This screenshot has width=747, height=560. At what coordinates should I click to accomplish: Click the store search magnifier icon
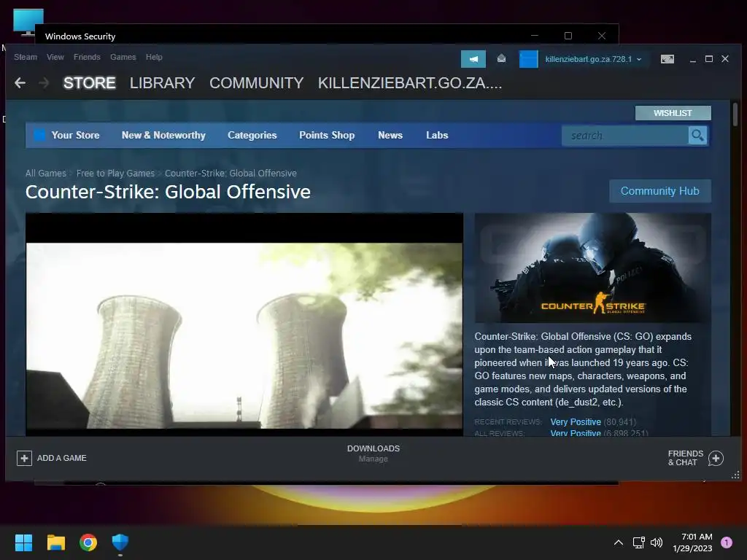pyautogui.click(x=697, y=136)
